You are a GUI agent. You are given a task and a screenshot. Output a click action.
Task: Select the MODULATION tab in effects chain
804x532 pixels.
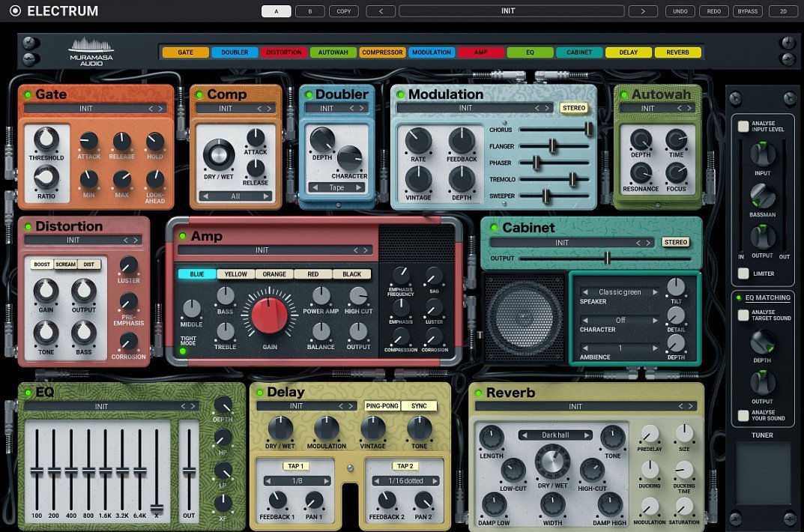coord(432,52)
